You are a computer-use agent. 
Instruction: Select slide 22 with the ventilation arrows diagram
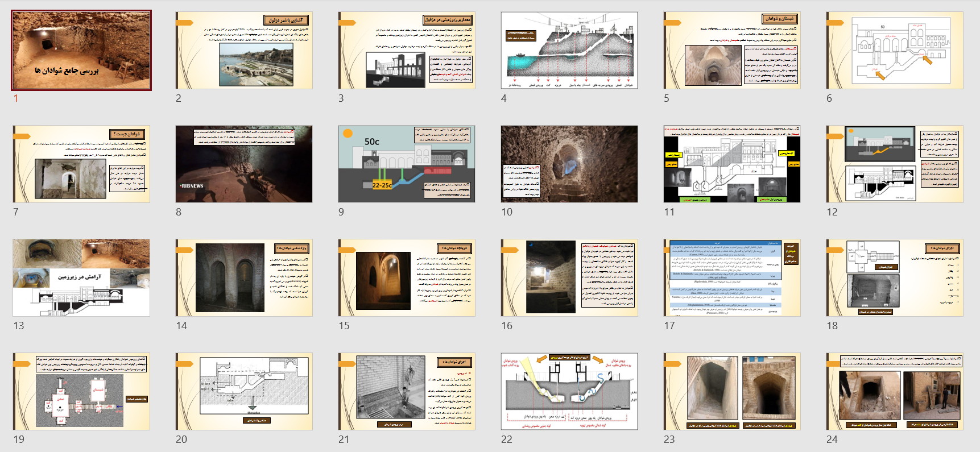569,391
